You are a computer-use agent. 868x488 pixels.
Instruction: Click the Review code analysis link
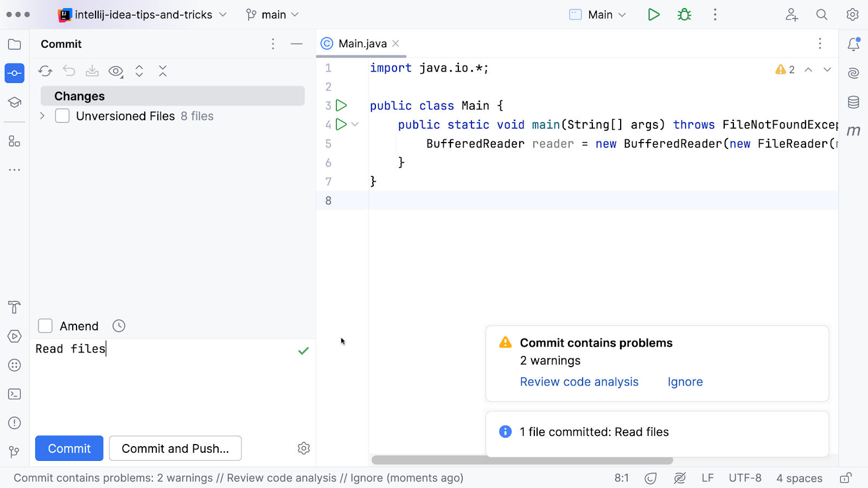tap(579, 382)
